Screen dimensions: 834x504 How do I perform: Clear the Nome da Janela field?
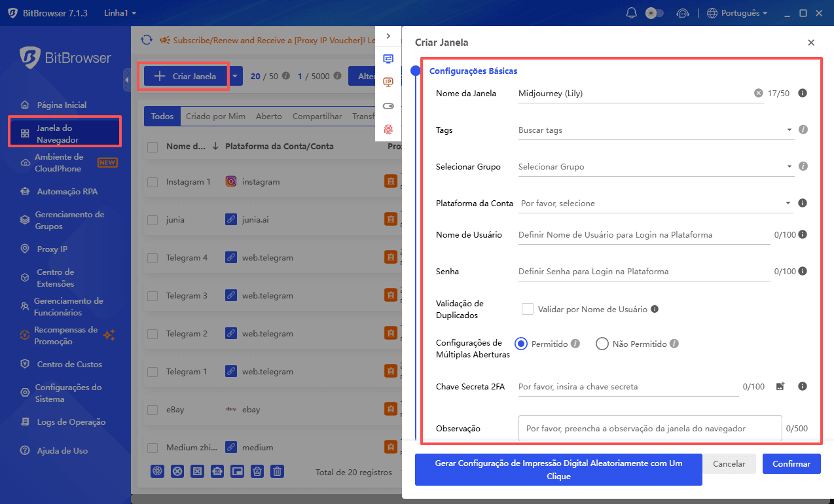tap(759, 93)
